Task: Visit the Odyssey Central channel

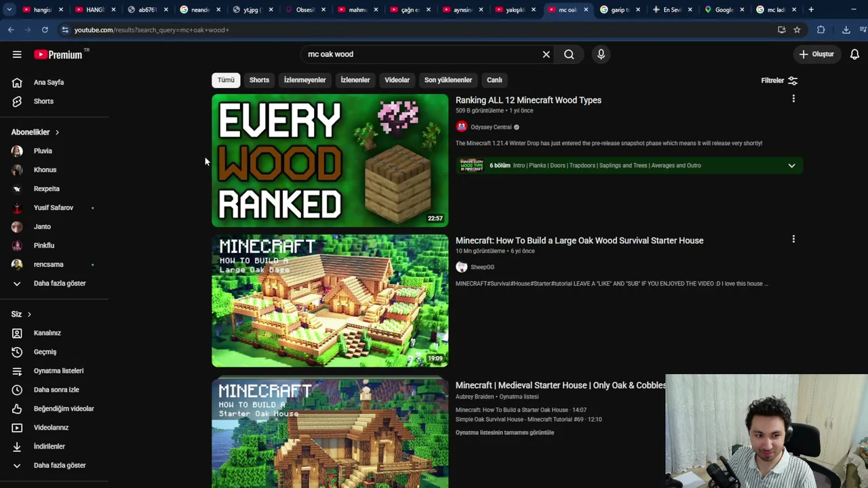Action: [x=491, y=127]
